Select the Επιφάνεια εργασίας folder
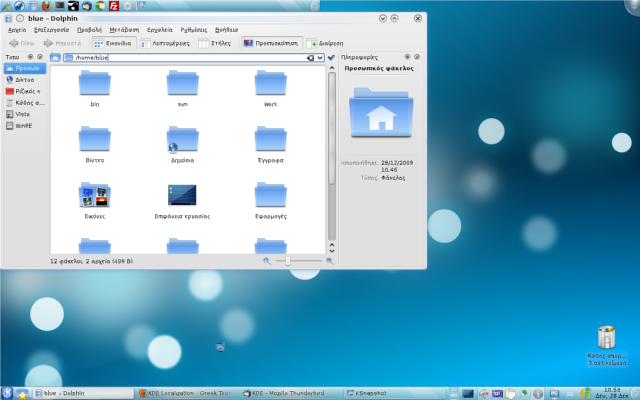Viewport: 640px width, 400px height. 182,201
